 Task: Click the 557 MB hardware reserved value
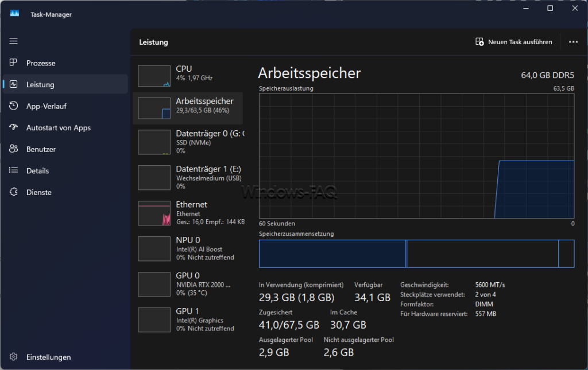click(486, 314)
